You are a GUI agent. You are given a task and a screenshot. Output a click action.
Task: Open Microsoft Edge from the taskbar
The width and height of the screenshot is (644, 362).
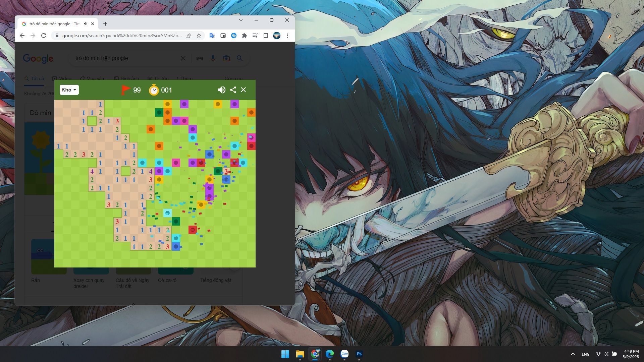coord(330,354)
